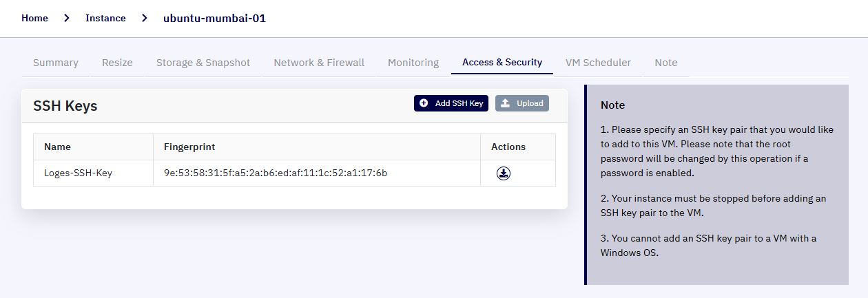Go to the Home breadcrumb link
Screen dimensions: 868x298
(x=34, y=19)
